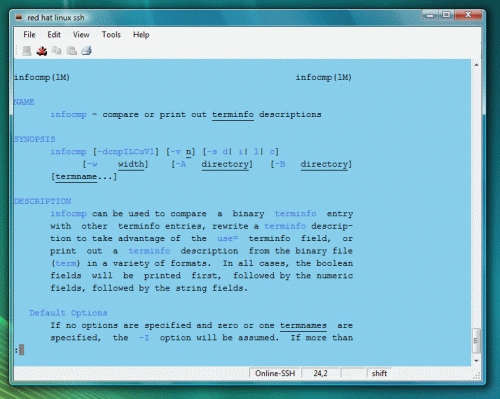The height and width of the screenshot is (399, 500).
Task: Click the paste icon in the toolbar
Action: pyautogui.click(x=71, y=51)
